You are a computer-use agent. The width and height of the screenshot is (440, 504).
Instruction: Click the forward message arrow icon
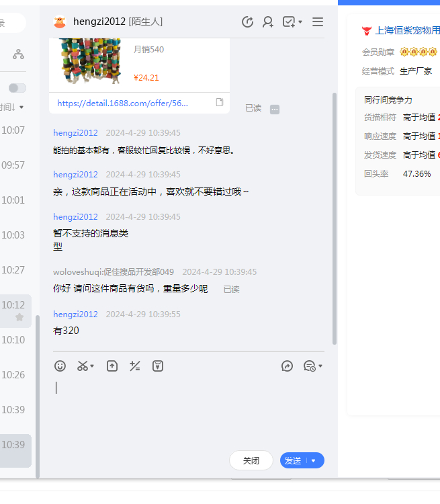[x=287, y=366]
